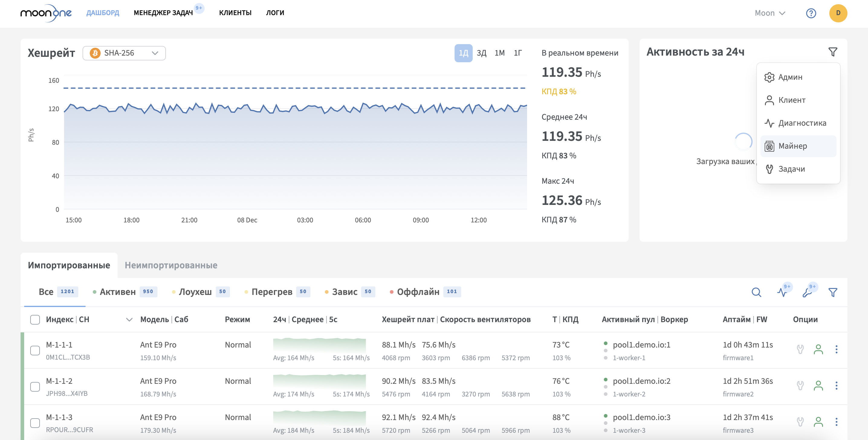Open the Клиенты navigation link
Viewport: 868px width, 440px height.
pos(235,13)
